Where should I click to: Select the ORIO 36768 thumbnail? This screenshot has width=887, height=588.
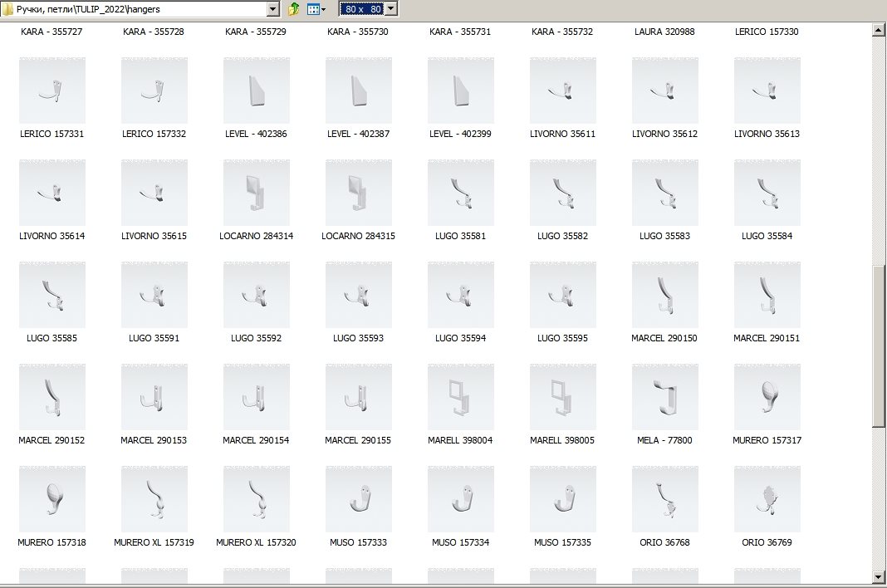coord(664,499)
